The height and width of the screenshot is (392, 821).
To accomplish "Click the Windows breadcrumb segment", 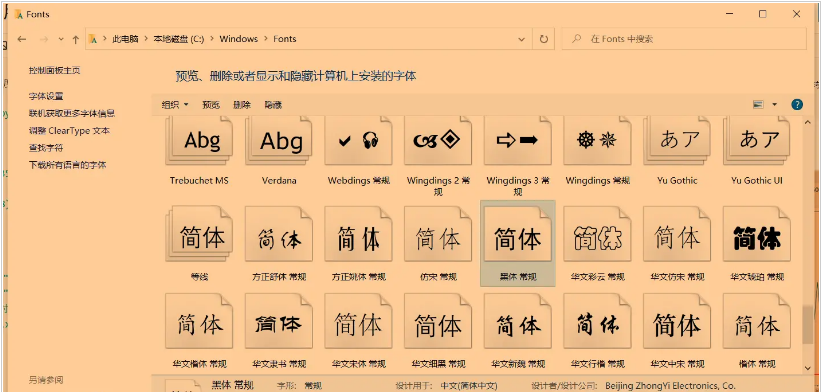I will 239,39.
